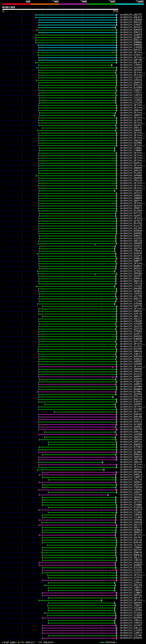The image size is (146, 644).
Task: Open hit UniRef100_B9GTQ0
Action: [131, 22]
